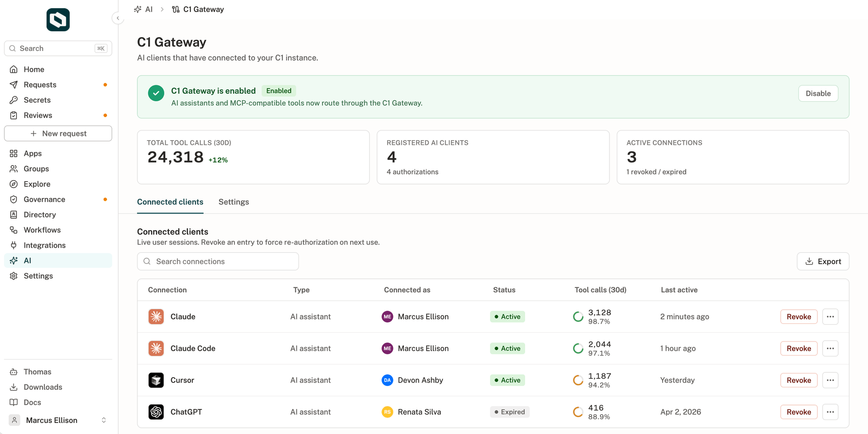Switch to the Connected clients tab
This screenshot has width=868, height=434.
pos(170,202)
